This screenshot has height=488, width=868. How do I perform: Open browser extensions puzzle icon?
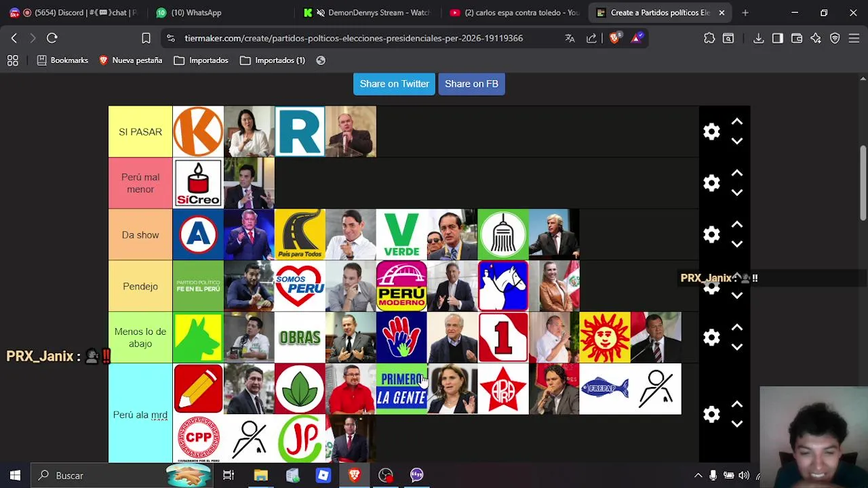click(x=709, y=38)
